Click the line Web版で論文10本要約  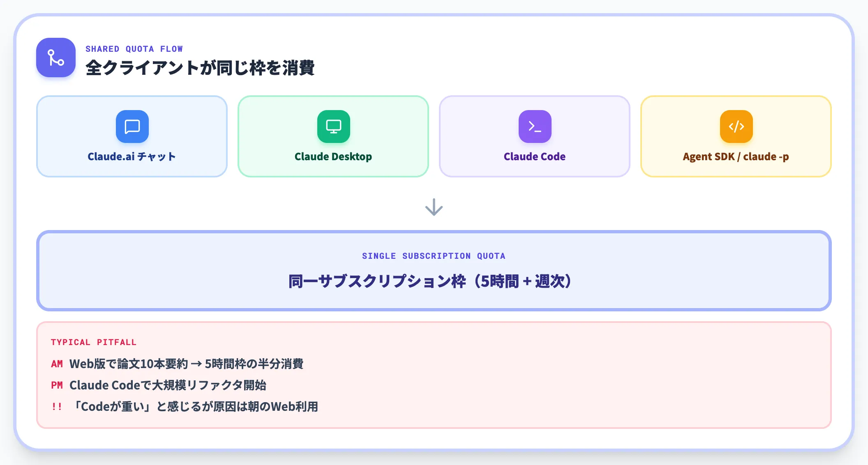[186, 364]
